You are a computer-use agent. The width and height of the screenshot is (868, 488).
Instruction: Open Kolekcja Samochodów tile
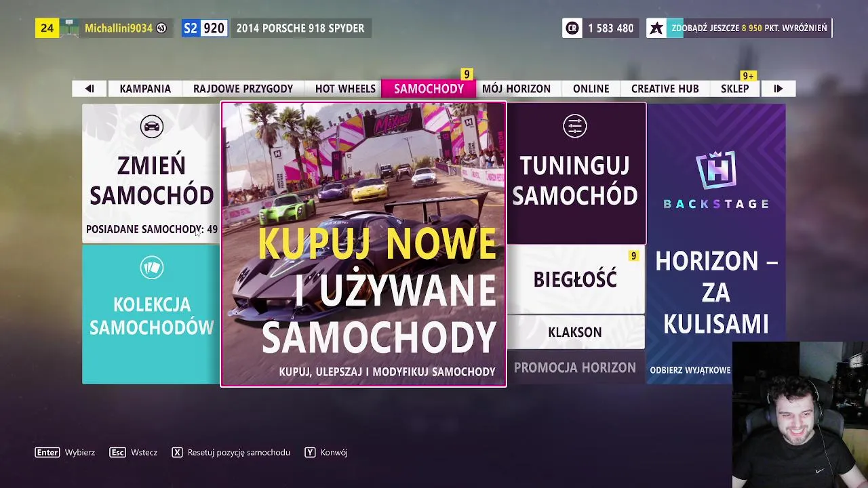point(151,314)
